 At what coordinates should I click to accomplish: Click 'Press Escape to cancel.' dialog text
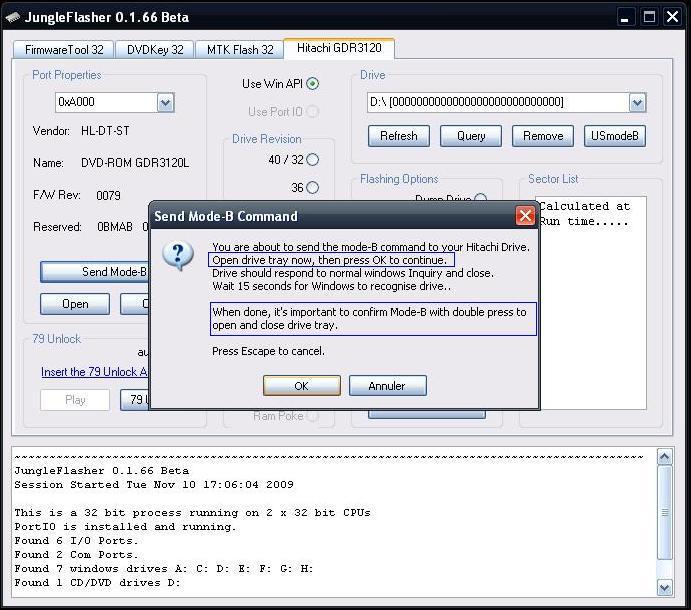click(268, 351)
